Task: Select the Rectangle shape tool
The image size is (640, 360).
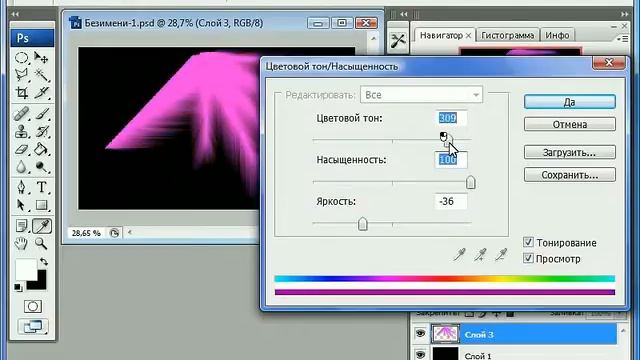Action: pyautogui.click(x=41, y=205)
